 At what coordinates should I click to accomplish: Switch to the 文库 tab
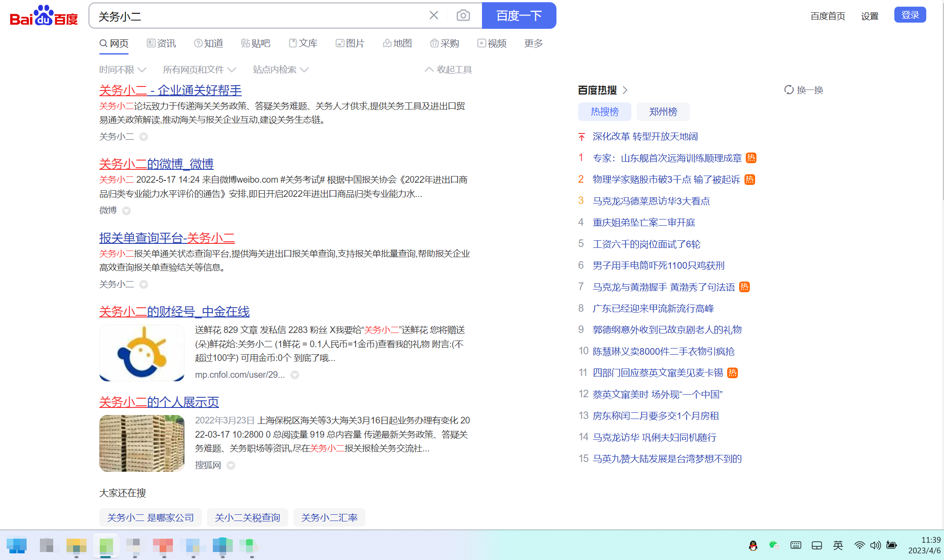[x=303, y=43]
